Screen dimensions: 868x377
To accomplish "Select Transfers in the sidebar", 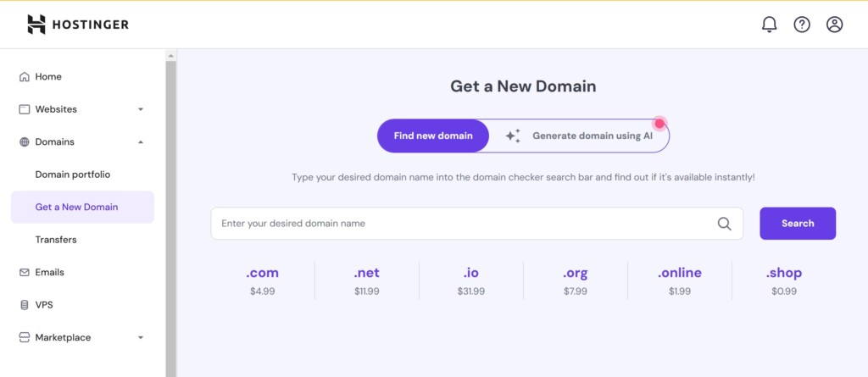I will [56, 240].
